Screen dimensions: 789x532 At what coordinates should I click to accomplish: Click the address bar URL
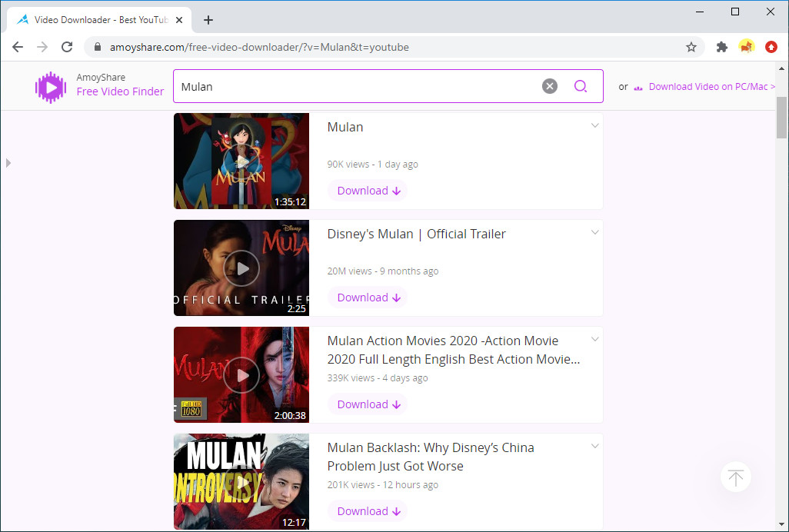259,47
